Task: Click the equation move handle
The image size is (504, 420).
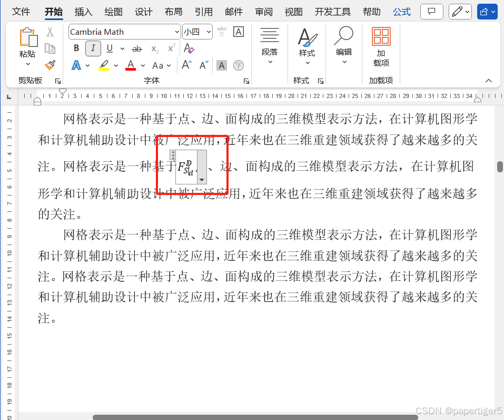Action: (x=173, y=155)
